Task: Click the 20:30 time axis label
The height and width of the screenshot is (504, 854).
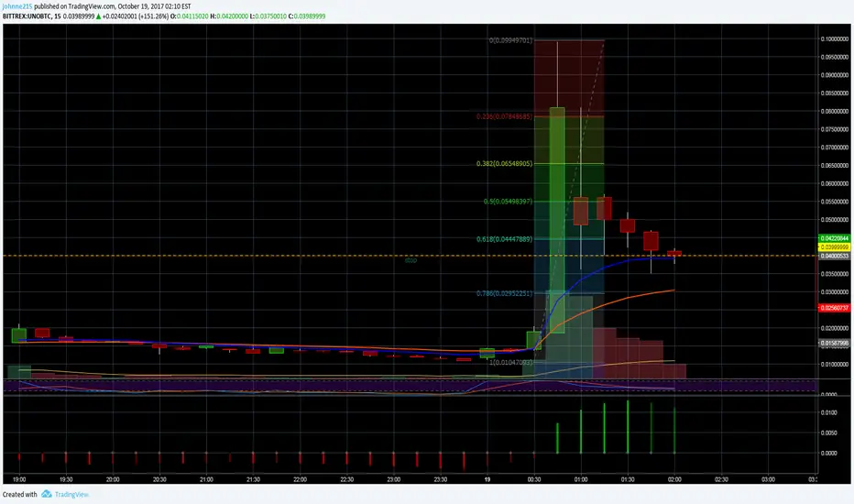Action: (x=159, y=479)
